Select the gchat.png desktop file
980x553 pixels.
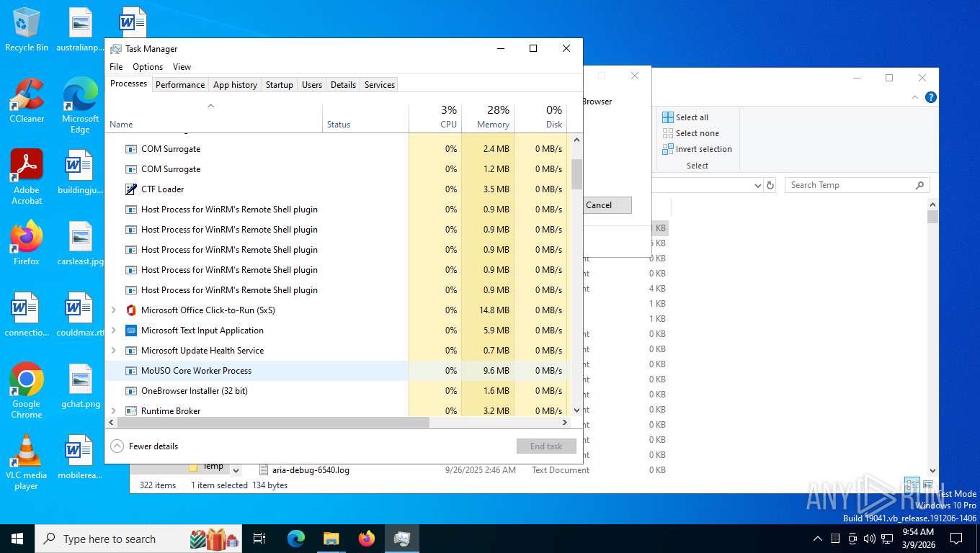click(80, 385)
